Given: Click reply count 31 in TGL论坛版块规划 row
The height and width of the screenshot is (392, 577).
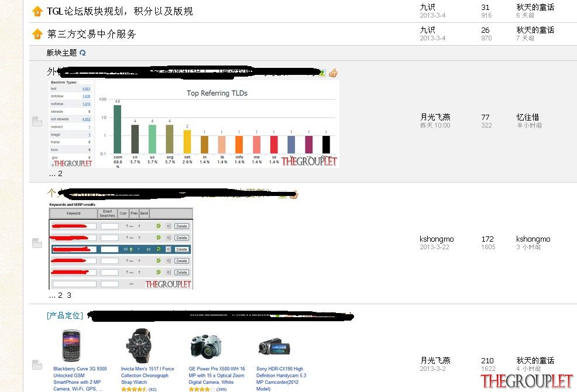Looking at the screenshot, I should [485, 8].
